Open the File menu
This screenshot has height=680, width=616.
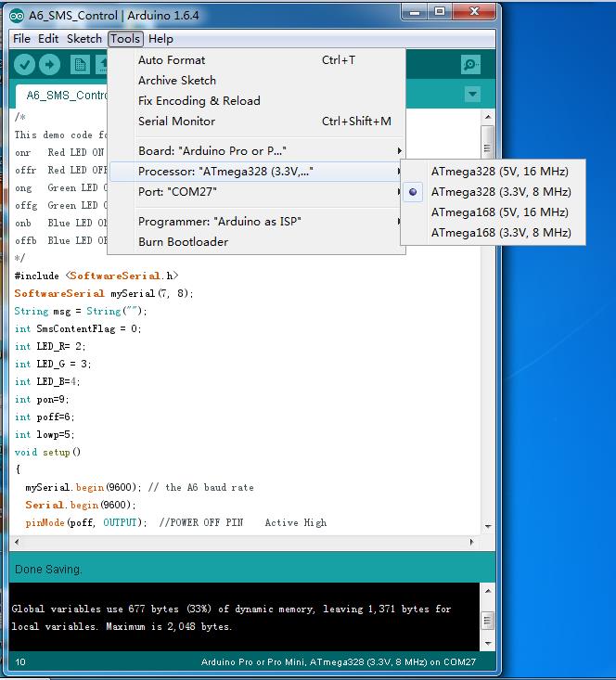(21, 39)
